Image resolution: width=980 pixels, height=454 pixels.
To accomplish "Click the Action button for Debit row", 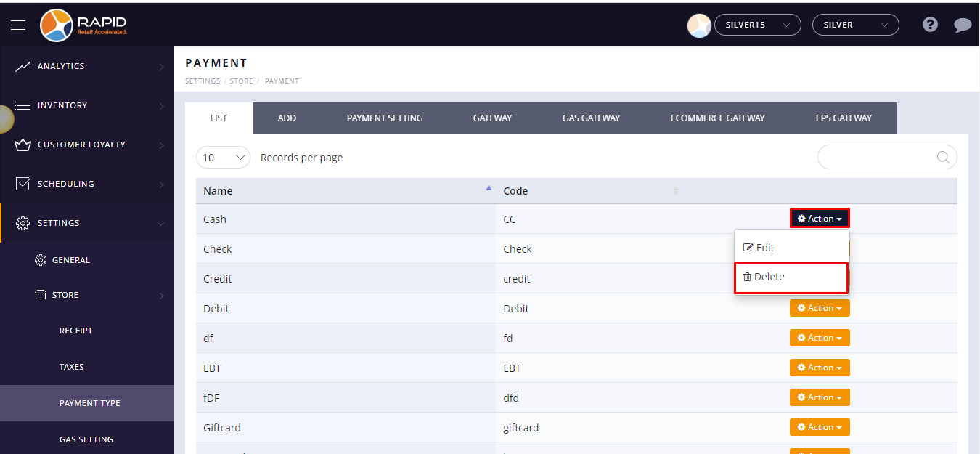I will click(x=820, y=308).
